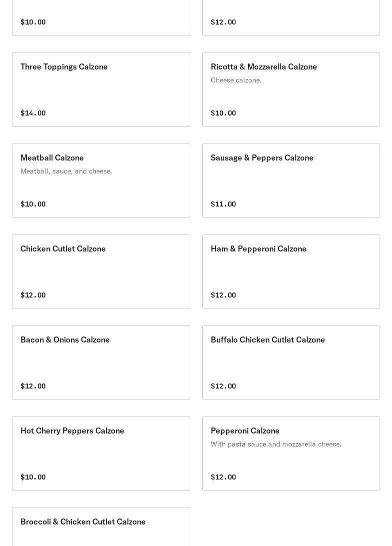
Task: Click the price under Hot Cherry Peppers Calzone
Action: [x=33, y=477]
